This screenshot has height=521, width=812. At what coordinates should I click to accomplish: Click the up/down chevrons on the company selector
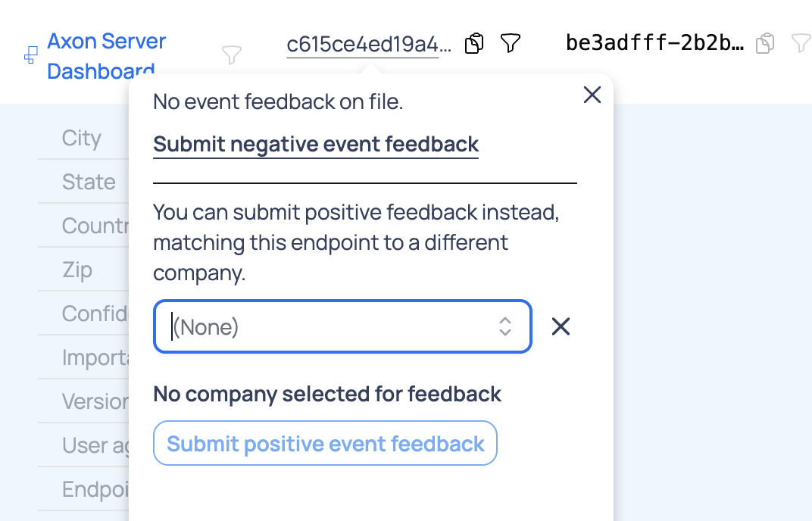(504, 326)
